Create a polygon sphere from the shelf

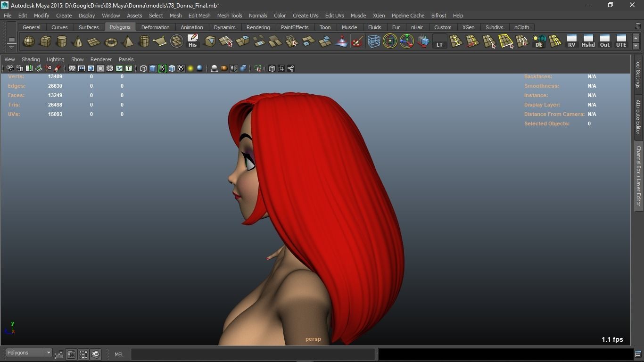pyautogui.click(x=29, y=41)
